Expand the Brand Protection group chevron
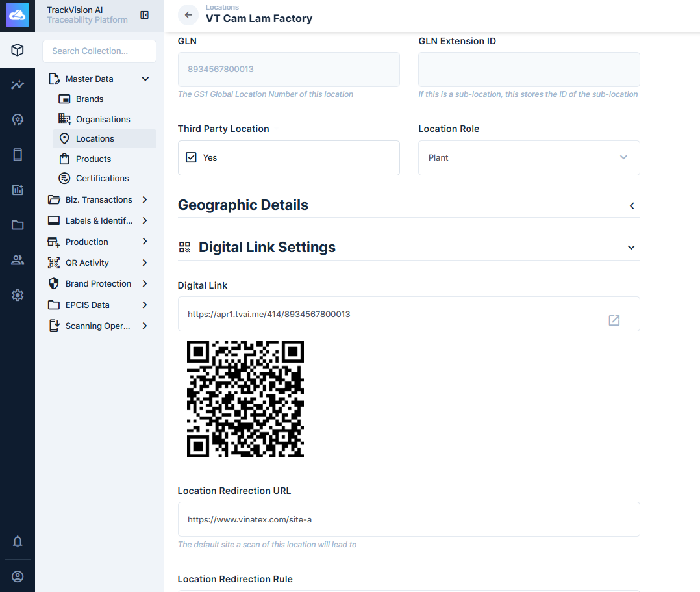 (145, 283)
